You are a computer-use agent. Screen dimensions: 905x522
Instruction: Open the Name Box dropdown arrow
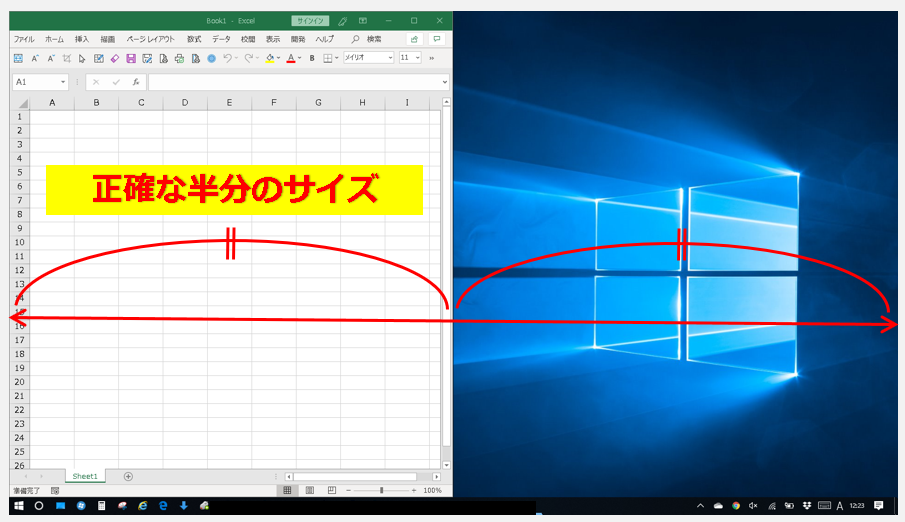point(63,82)
